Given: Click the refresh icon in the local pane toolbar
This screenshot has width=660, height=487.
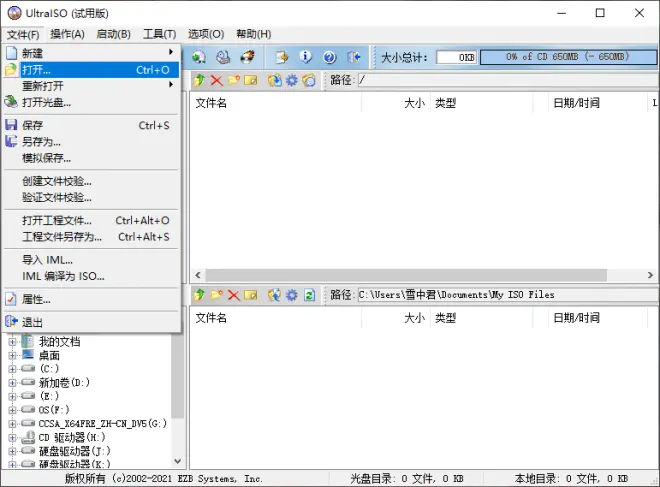Looking at the screenshot, I should pyautogui.click(x=309, y=295).
